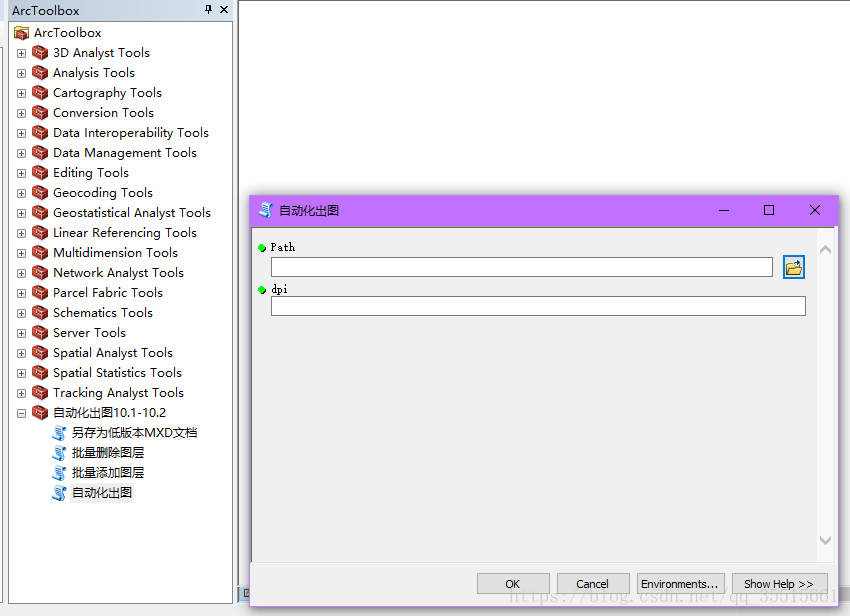Click the Tracking Analyst Tools toolbox icon
This screenshot has height=616, width=850.
point(40,393)
